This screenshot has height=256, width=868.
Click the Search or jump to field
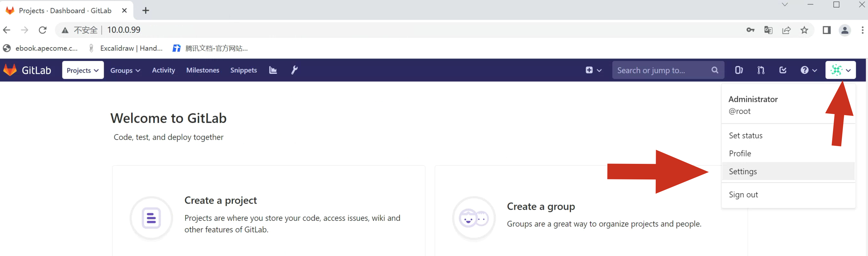[660, 70]
